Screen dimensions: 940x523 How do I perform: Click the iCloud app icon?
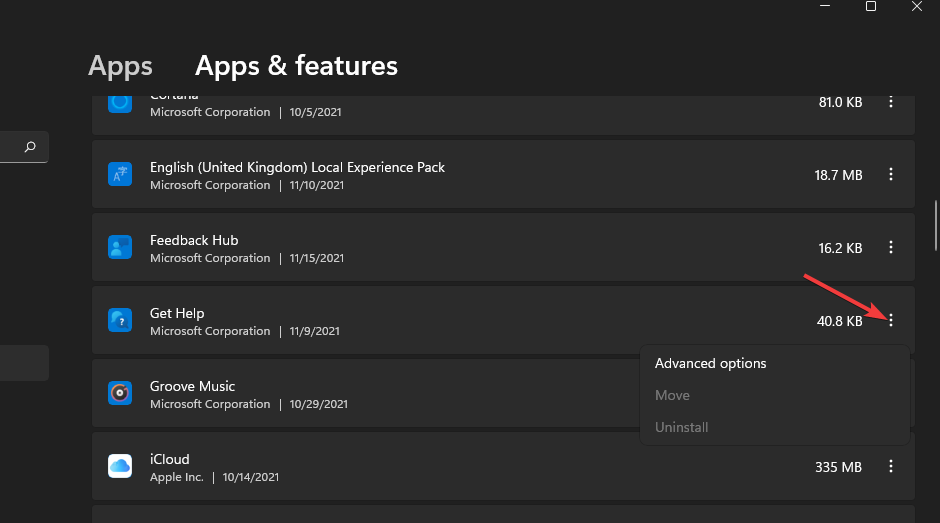point(120,467)
